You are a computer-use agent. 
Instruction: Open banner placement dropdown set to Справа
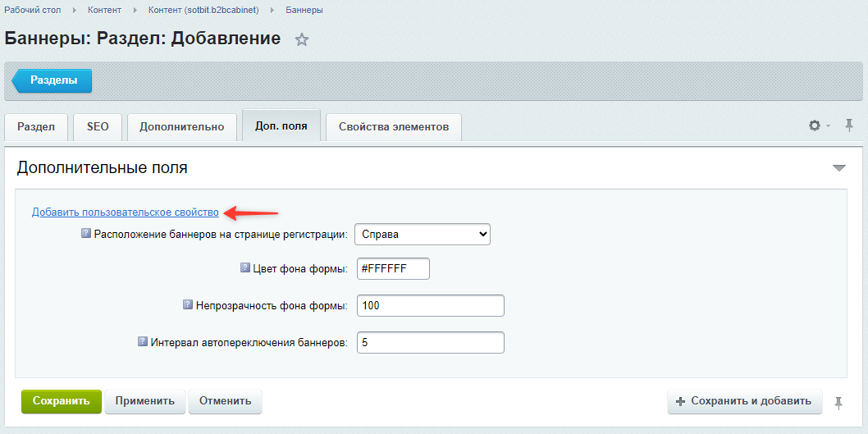423,234
